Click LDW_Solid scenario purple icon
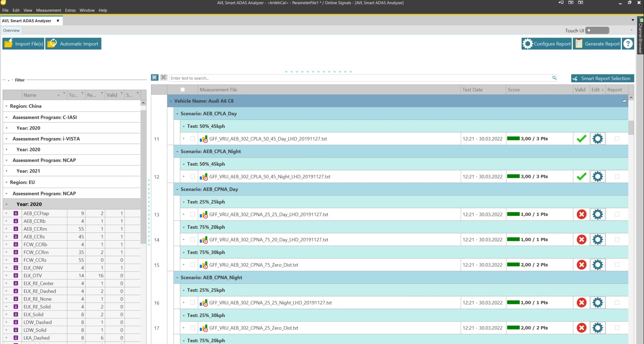This screenshot has height=344, width=644. click(x=16, y=330)
